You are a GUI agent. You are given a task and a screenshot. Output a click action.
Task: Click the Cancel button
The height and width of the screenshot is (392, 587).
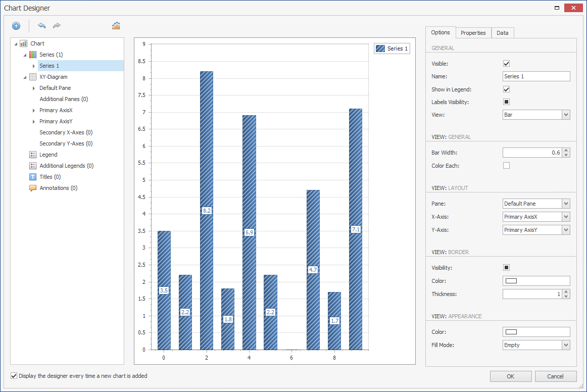555,376
